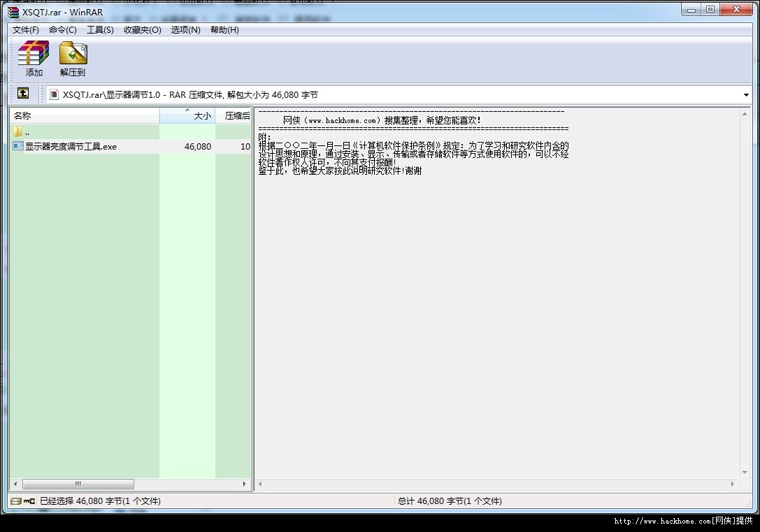Close the WinRAR window

[736, 10]
